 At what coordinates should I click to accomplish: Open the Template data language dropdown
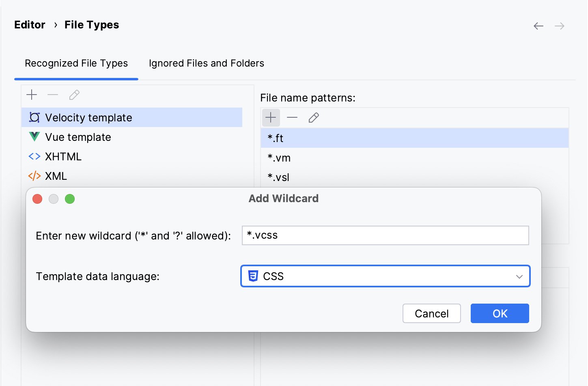tap(386, 276)
